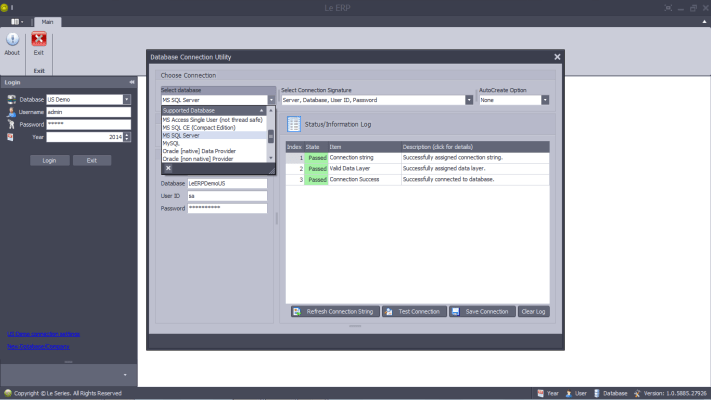Click the Year calendar icon in the status bar
Viewport: 711px width, 400px height.
click(x=540, y=394)
